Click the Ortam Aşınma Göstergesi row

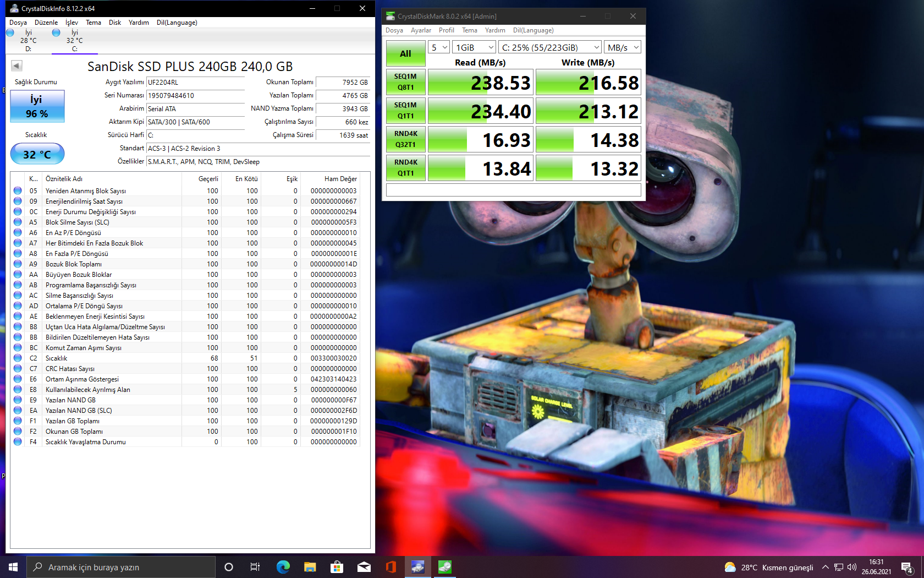[x=186, y=379]
